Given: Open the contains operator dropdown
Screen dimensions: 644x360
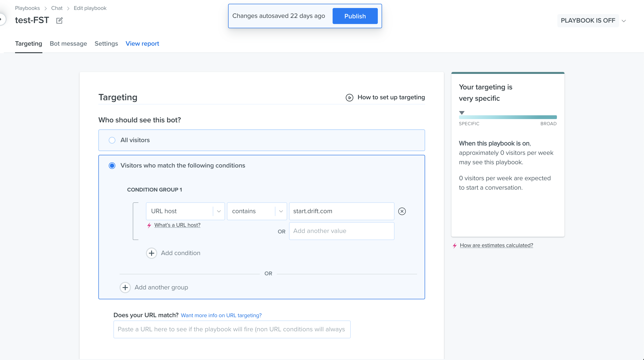Looking at the screenshot, I should click(257, 211).
